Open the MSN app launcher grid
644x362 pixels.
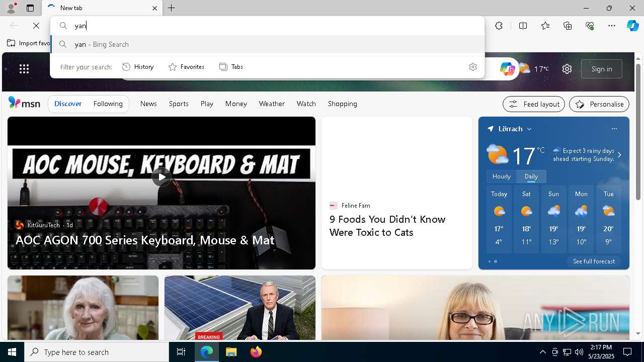tap(24, 69)
